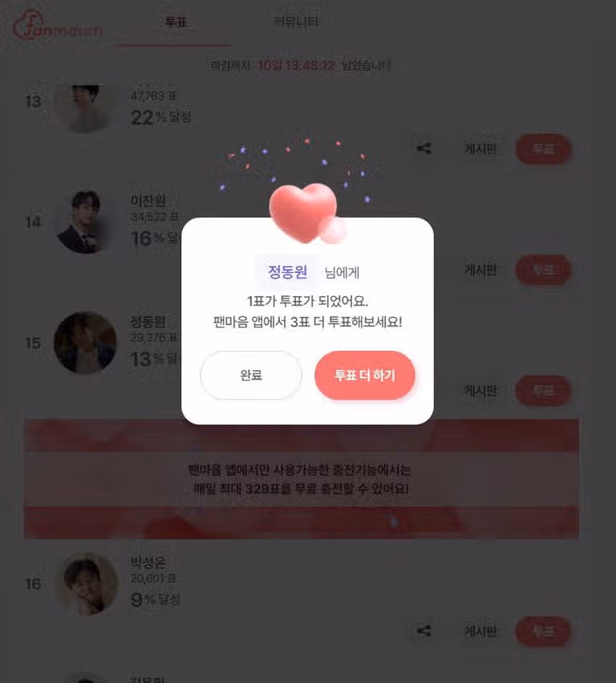Click the 완료 button in the dialog

(251, 375)
